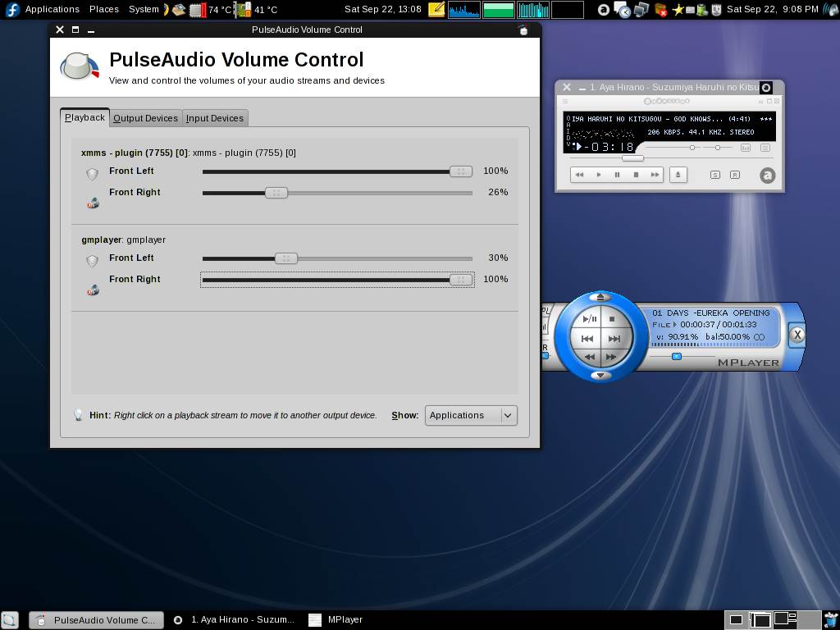Click package updater tray icon with red x
Screen dimensions: 840x630
click(x=660, y=10)
